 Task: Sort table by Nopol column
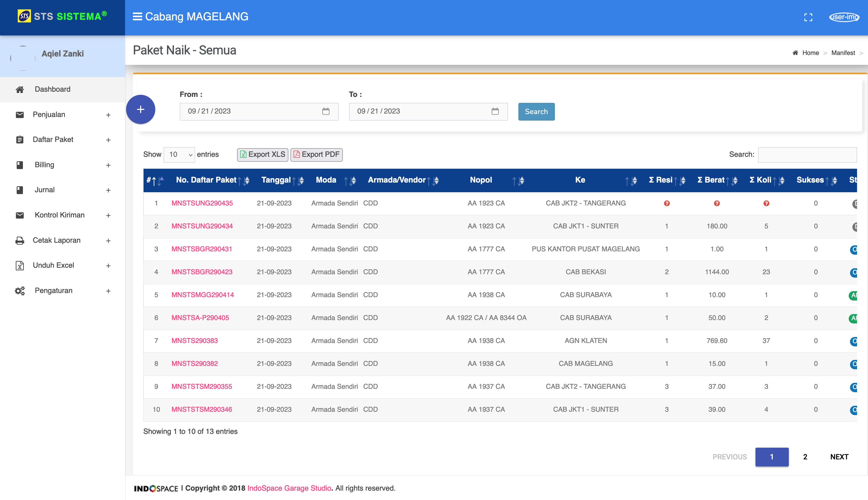tap(486, 180)
